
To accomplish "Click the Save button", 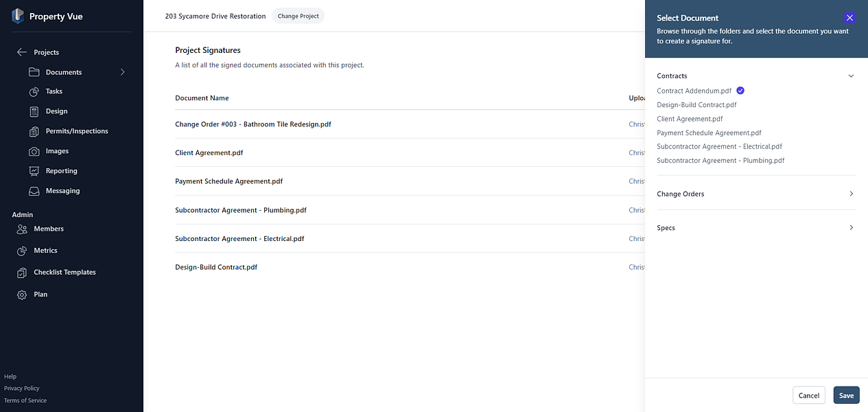I will [846, 395].
